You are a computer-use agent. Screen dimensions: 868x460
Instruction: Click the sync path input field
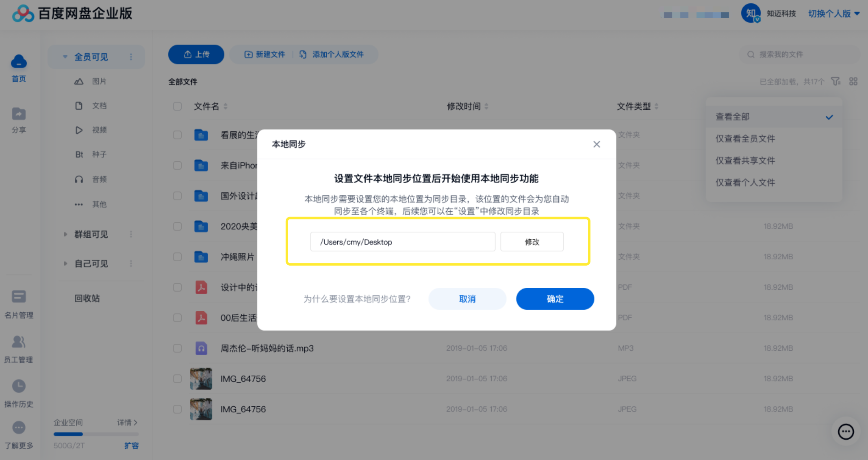[402, 241]
